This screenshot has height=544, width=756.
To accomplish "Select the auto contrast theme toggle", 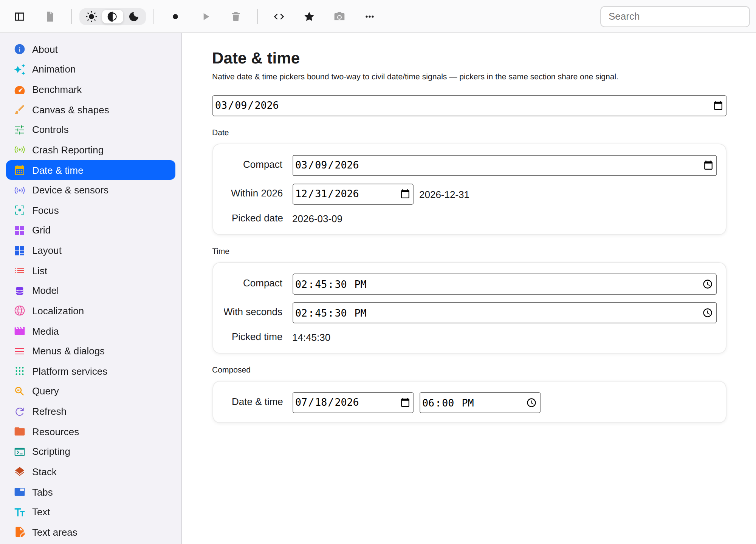I will tap(112, 17).
